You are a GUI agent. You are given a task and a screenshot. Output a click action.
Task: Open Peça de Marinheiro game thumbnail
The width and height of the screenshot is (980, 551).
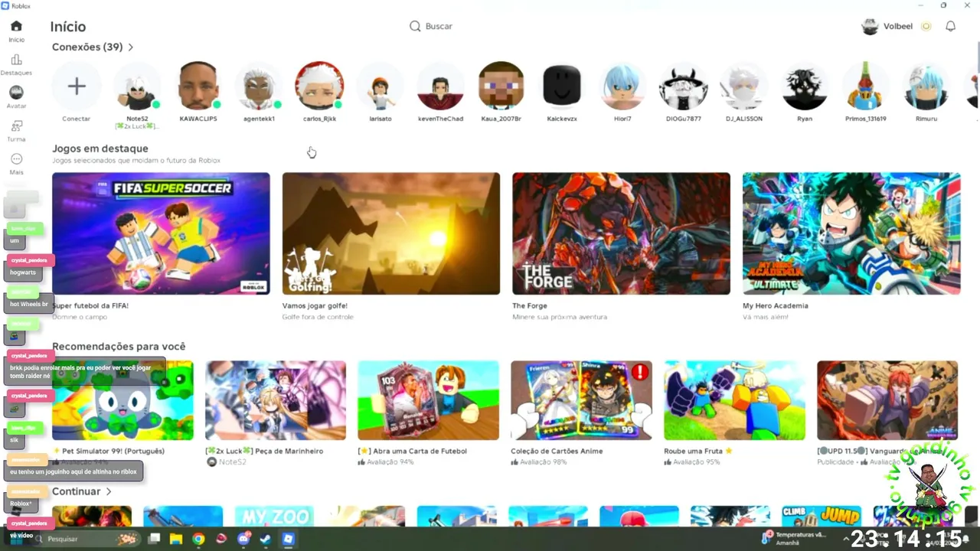276,400
